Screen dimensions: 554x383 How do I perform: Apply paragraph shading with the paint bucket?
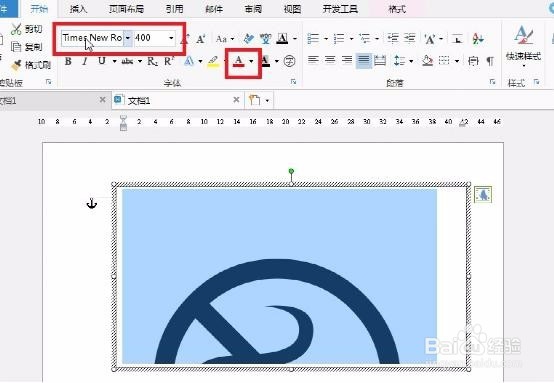click(x=427, y=61)
